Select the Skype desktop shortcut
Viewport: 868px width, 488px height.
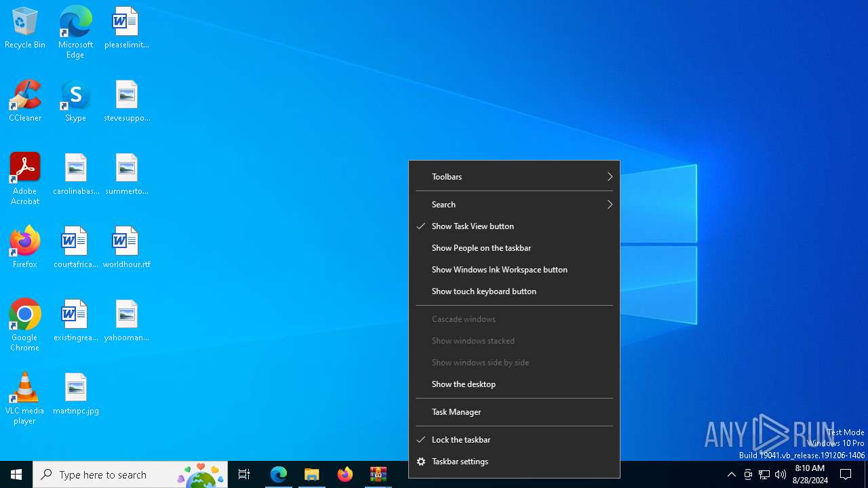tap(75, 102)
